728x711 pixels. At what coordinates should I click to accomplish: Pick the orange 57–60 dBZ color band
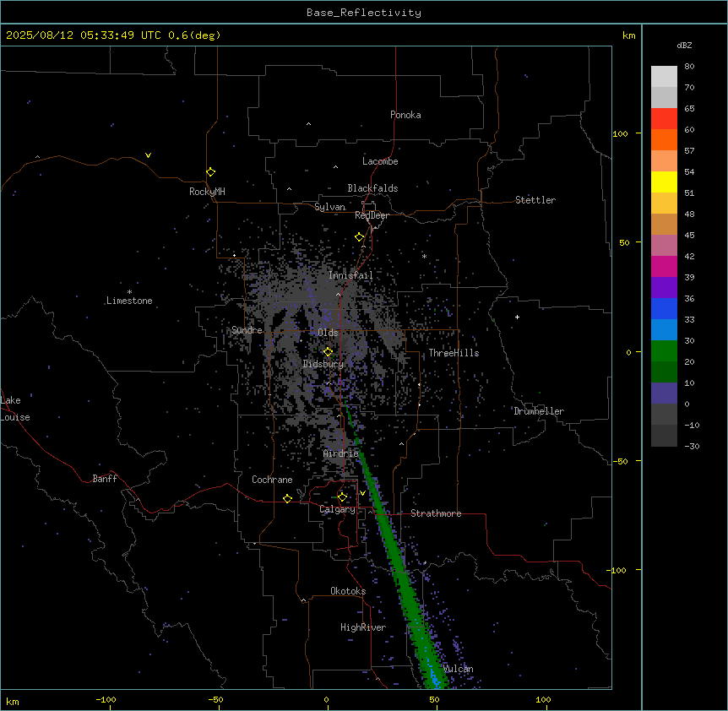click(x=664, y=139)
